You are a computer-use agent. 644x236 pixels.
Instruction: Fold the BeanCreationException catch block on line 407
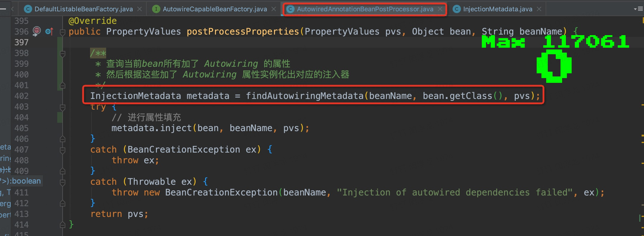(x=63, y=150)
